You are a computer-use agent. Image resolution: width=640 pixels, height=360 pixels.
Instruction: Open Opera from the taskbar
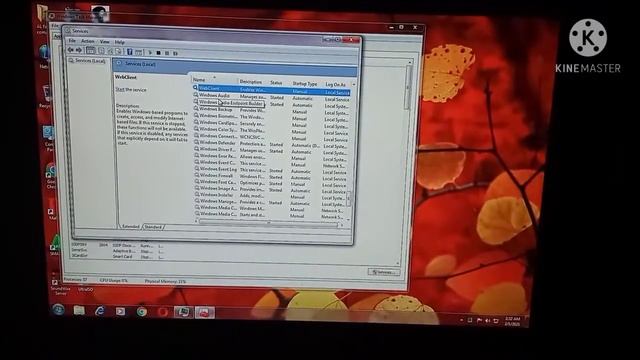(162, 313)
